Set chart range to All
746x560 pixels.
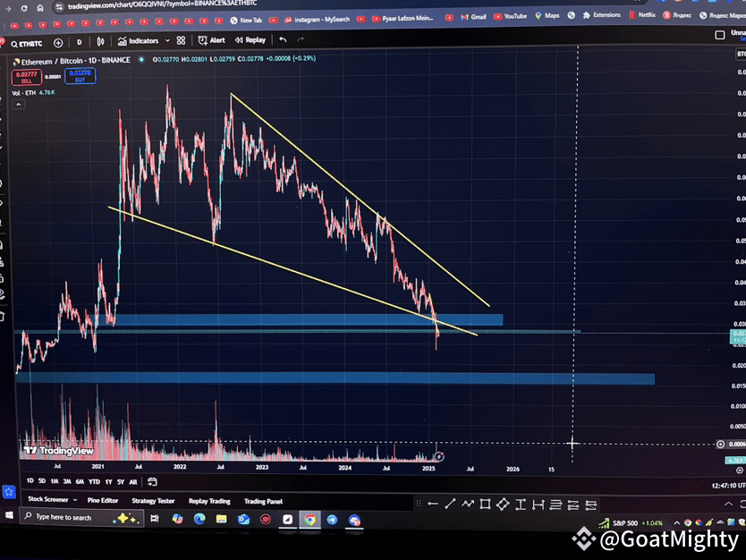pyautogui.click(x=133, y=482)
